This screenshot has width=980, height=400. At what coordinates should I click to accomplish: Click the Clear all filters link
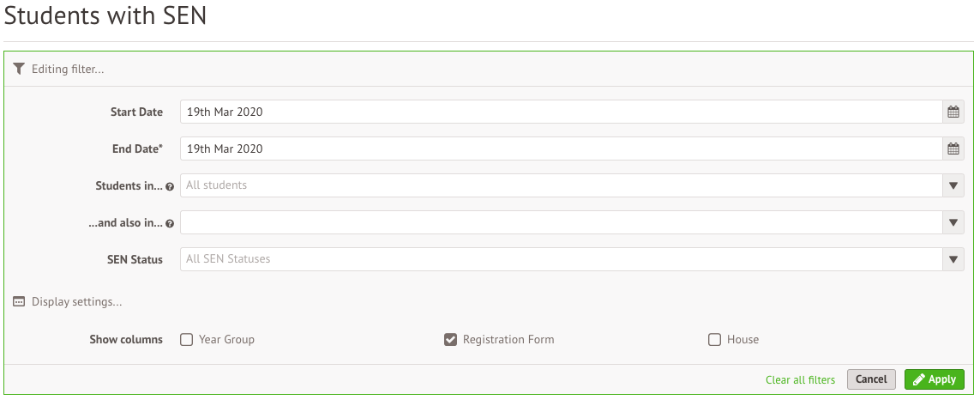(x=800, y=379)
